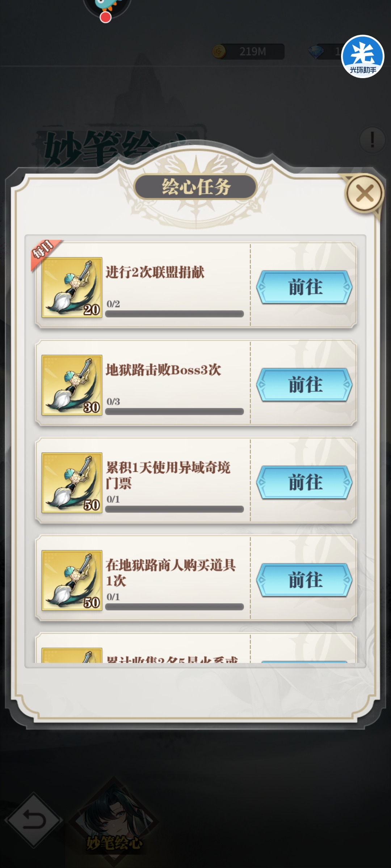
Task: Tap the back arrow diamond icon
Action: pyautogui.click(x=34, y=820)
